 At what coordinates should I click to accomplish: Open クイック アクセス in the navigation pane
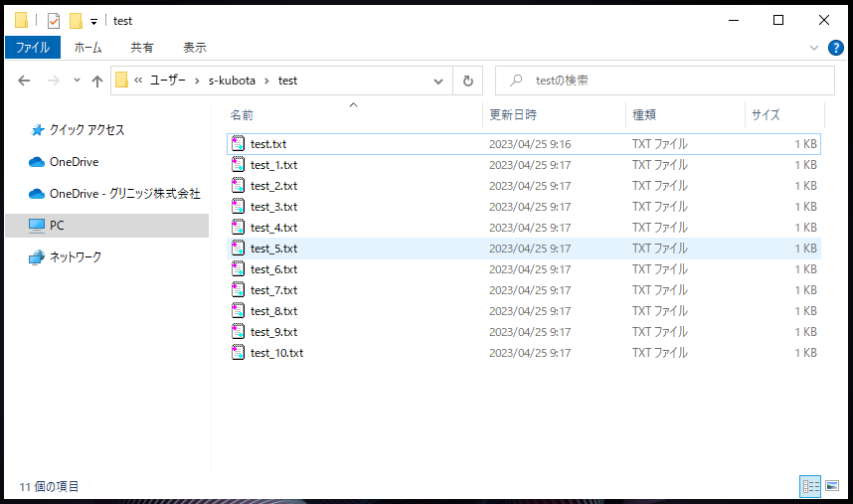[x=87, y=130]
